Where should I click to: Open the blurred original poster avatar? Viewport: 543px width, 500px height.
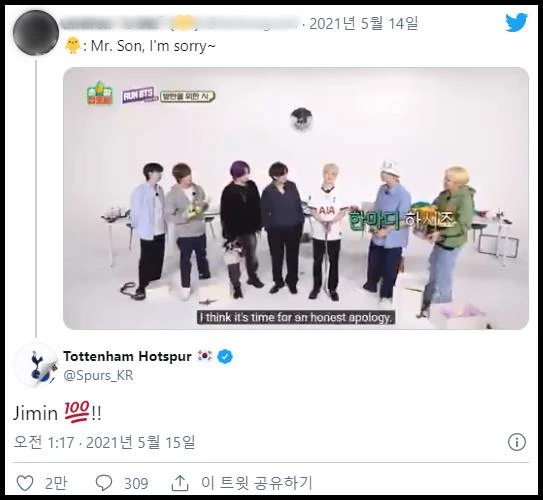(x=36, y=33)
